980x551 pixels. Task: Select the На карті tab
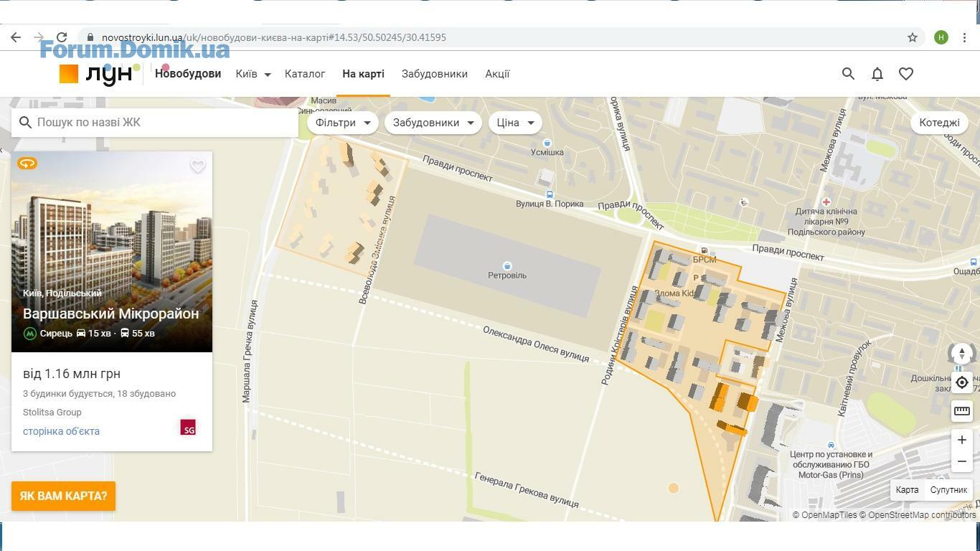(363, 73)
